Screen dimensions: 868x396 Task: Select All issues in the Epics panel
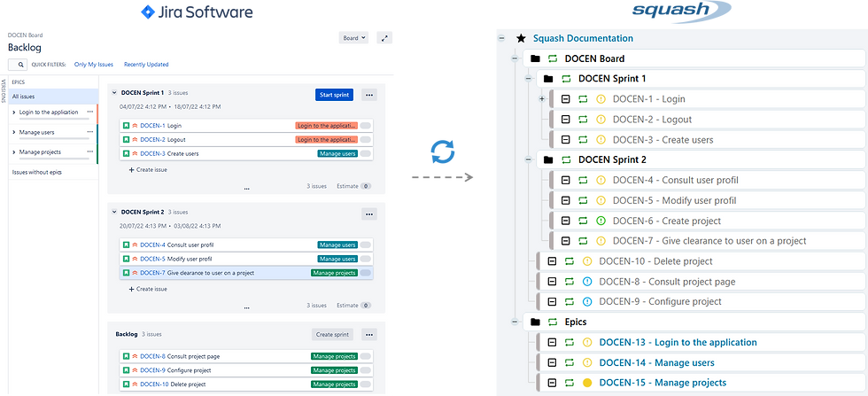click(x=54, y=97)
